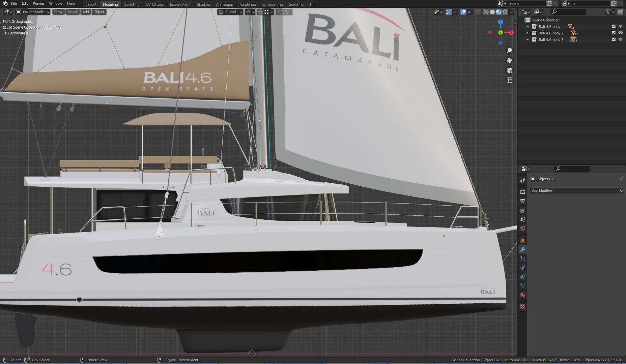Open the Add Modifier dropdown
The width and height of the screenshot is (626, 364).
click(x=576, y=191)
